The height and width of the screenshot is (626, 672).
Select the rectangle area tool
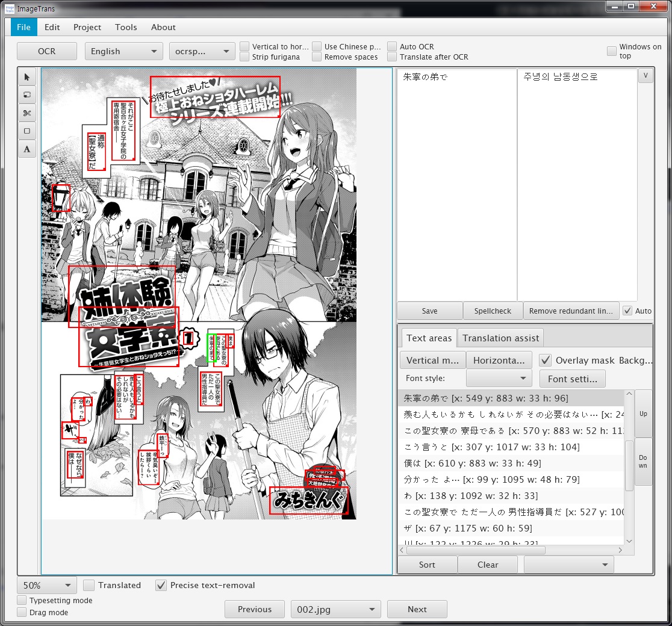26,131
